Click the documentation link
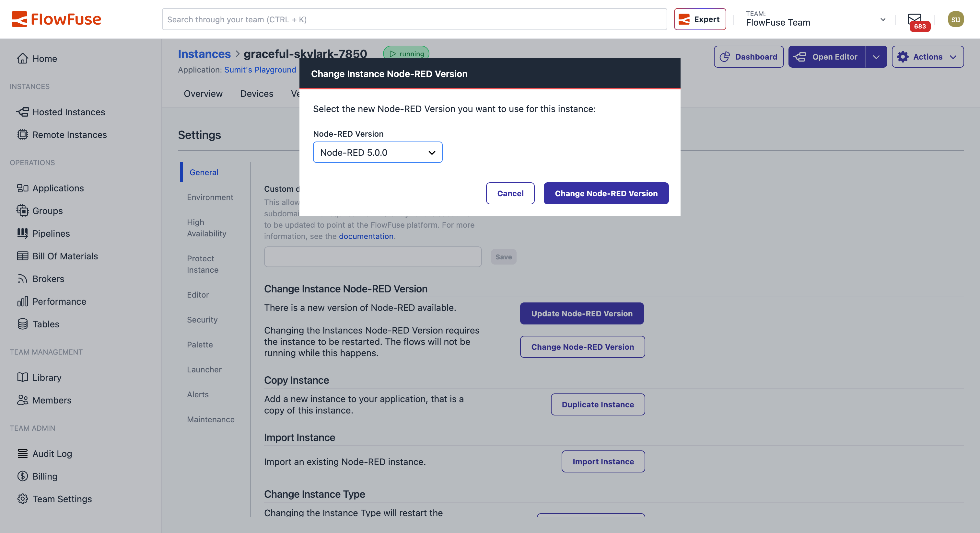980x533 pixels. (366, 236)
